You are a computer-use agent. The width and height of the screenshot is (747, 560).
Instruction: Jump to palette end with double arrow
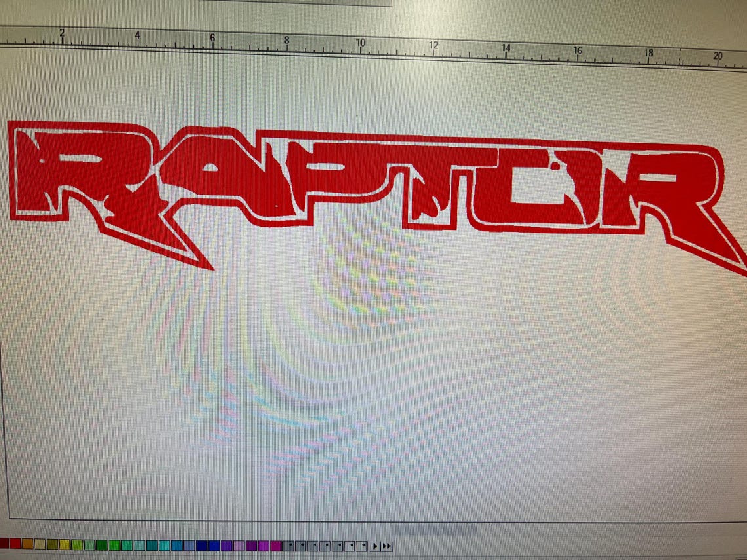click(x=387, y=546)
